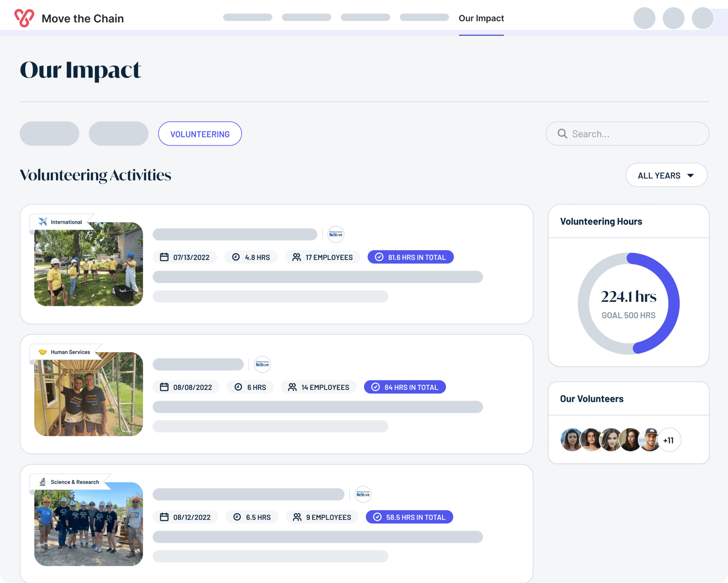Click the 81.6 HRS IN TOTAL badge

tap(410, 257)
